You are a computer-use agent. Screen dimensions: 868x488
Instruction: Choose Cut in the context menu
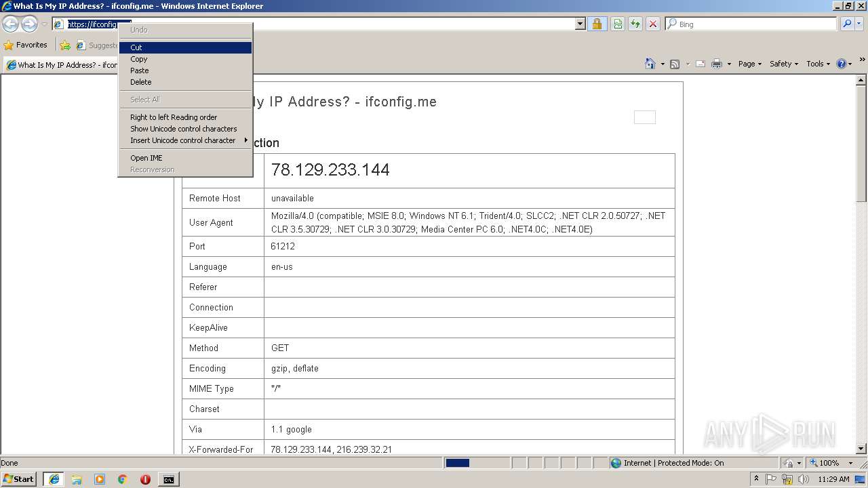coord(185,47)
